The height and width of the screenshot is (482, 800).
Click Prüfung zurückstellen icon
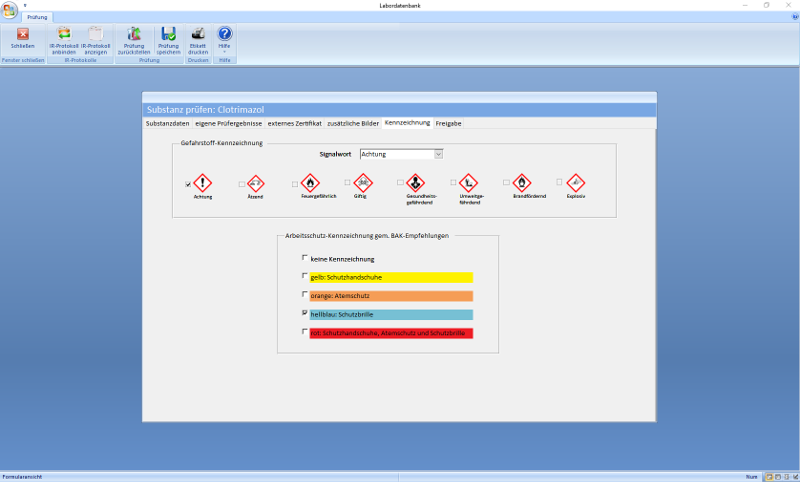point(134,35)
